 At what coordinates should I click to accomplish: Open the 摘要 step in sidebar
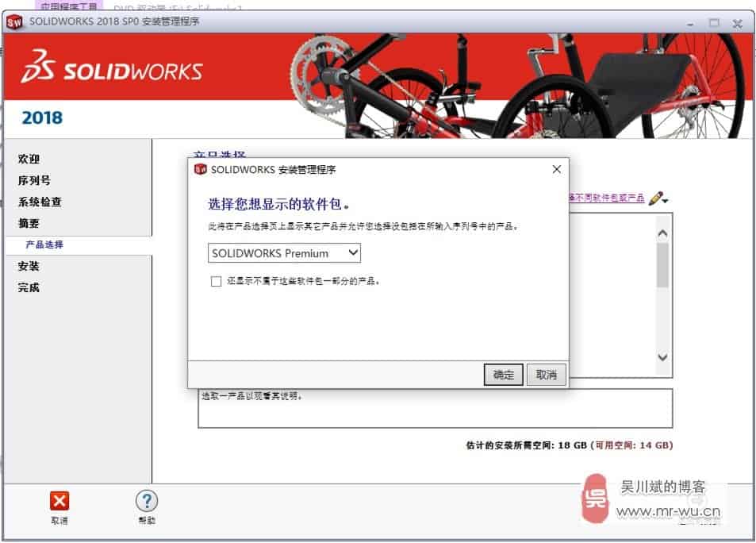[x=29, y=223]
